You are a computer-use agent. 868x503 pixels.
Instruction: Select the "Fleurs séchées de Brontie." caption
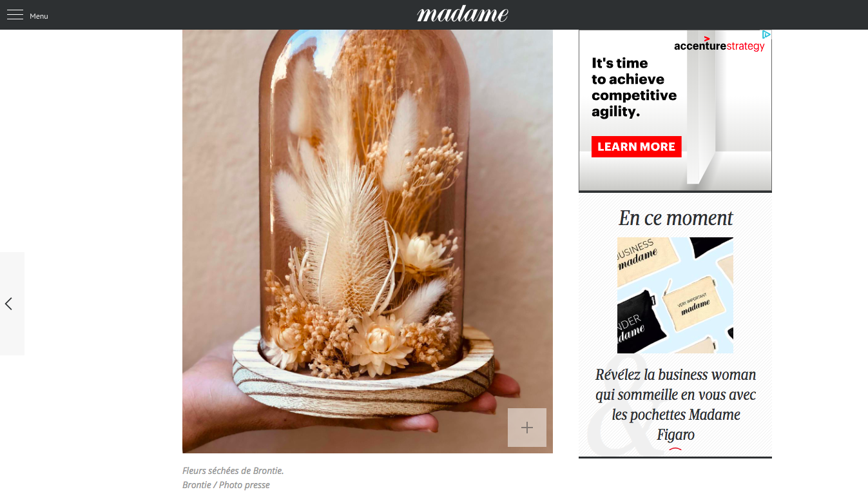(233, 471)
